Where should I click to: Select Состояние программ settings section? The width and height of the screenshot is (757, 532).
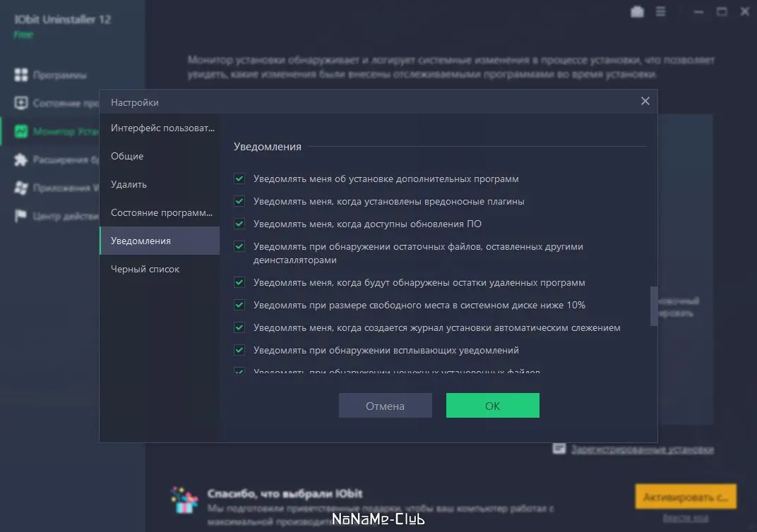160,212
